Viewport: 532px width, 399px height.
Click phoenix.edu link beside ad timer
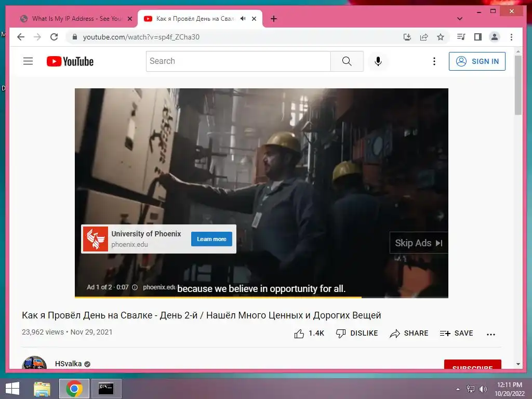[159, 287]
